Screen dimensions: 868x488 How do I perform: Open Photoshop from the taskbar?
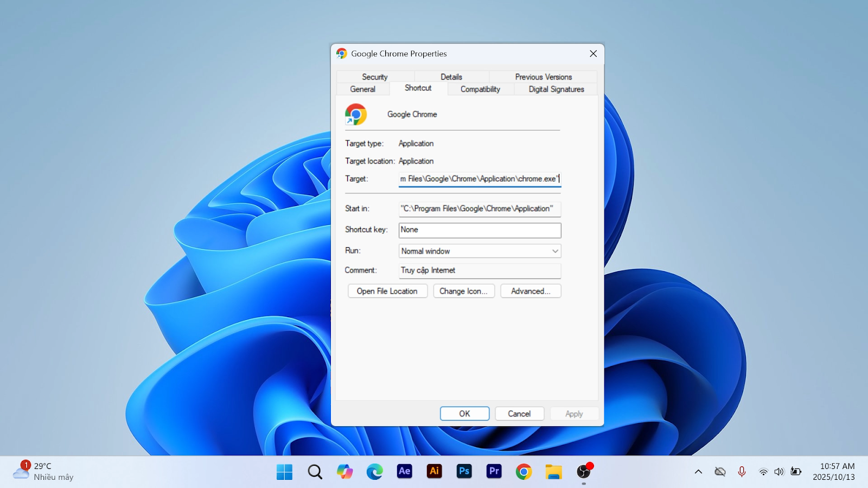click(464, 471)
